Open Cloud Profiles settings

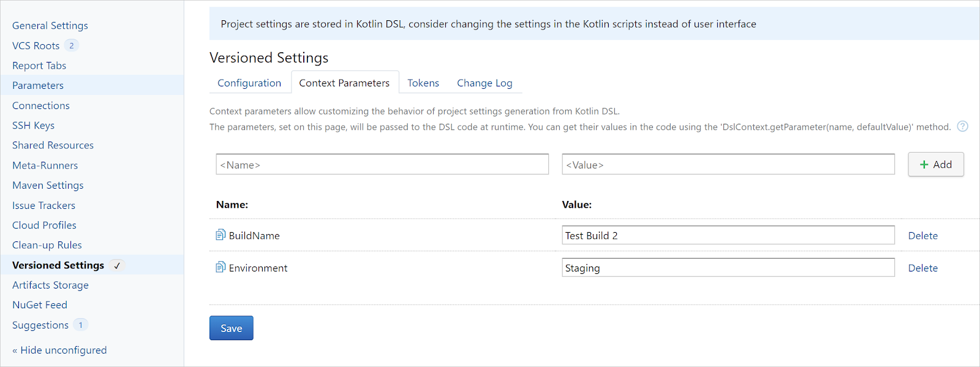pos(44,225)
